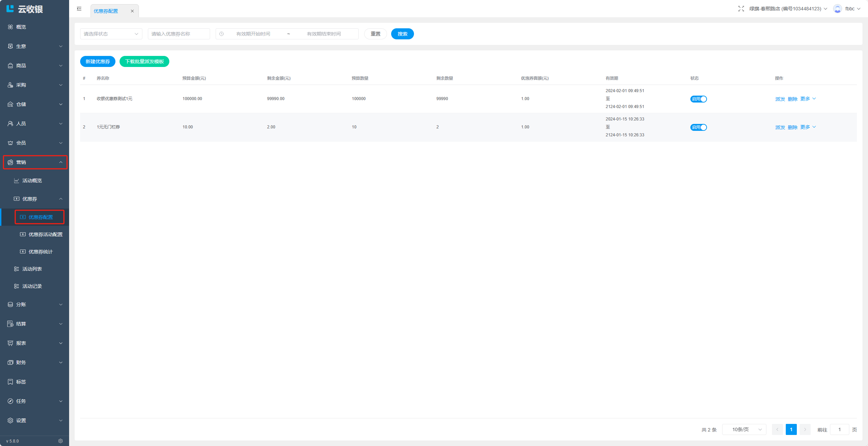
Task: Toggle 启用 switch for 收银优惠券测试1元
Action: (x=698, y=99)
